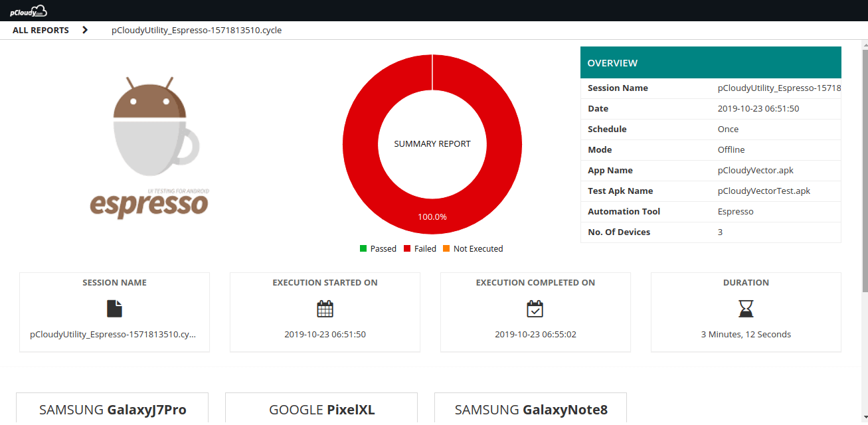Click the hourglass icon in Duration card
Viewport: 868px width, 425px height.
pyautogui.click(x=746, y=309)
